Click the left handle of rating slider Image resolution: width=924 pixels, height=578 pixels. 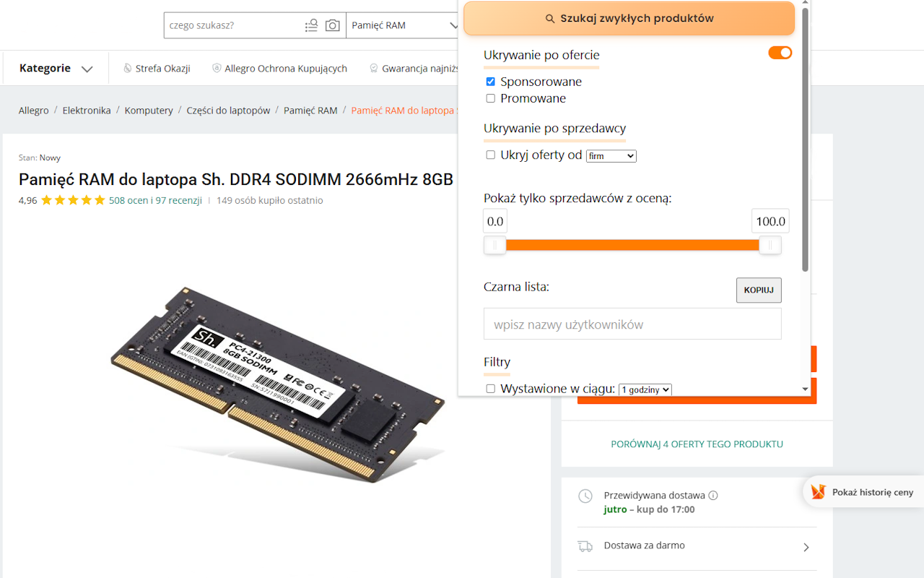[494, 246]
